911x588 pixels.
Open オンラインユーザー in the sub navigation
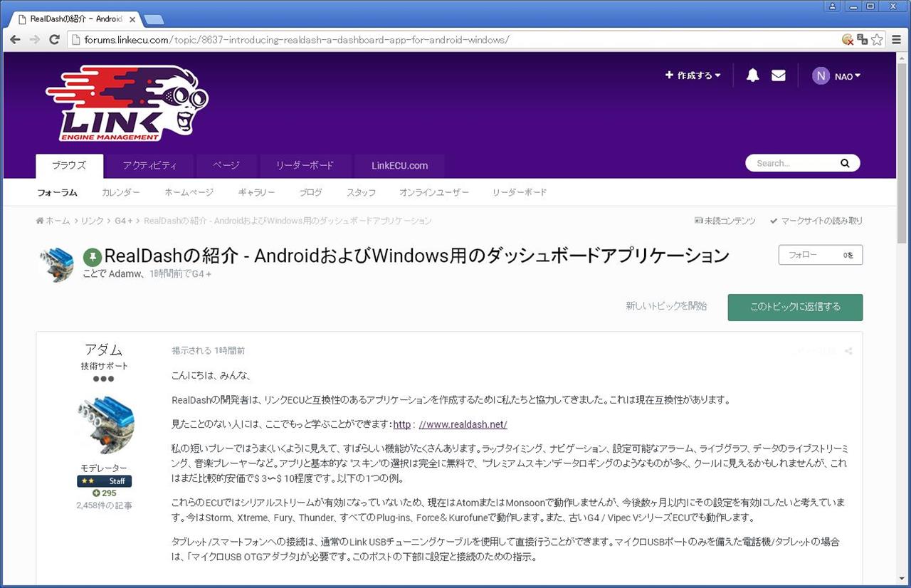pos(434,192)
